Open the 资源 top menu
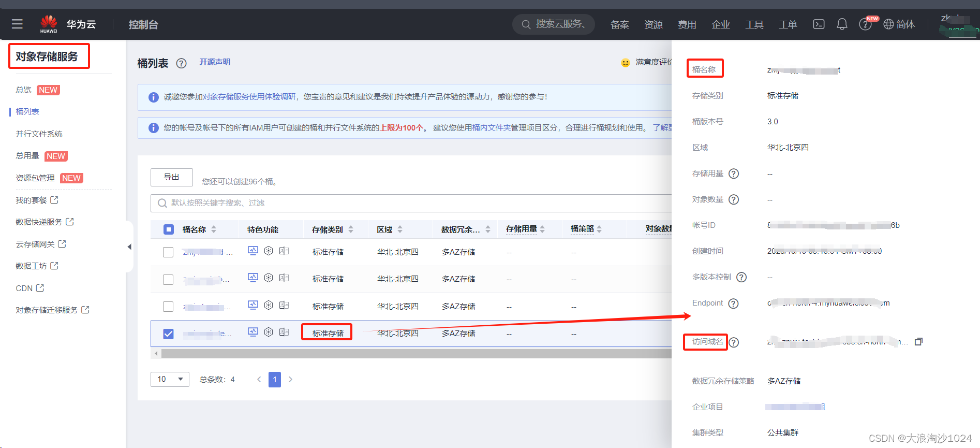The height and width of the screenshot is (448, 980). (654, 24)
